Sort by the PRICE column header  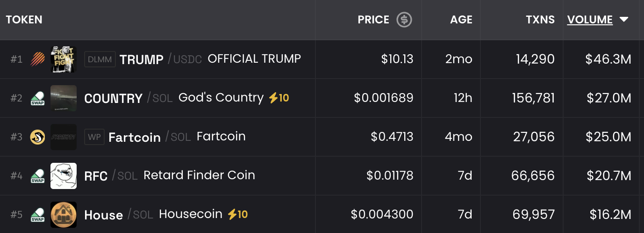(373, 20)
